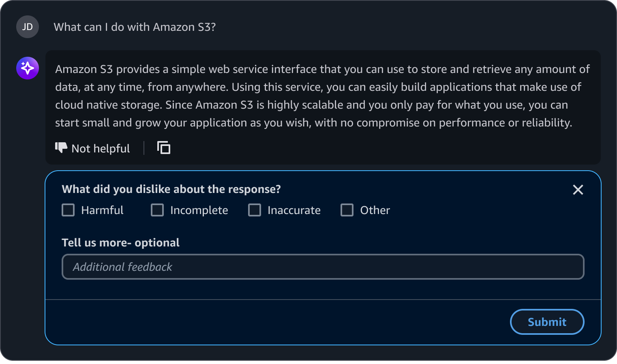Select the Inaccurate checkbox
The height and width of the screenshot is (364, 617).
pyautogui.click(x=255, y=210)
